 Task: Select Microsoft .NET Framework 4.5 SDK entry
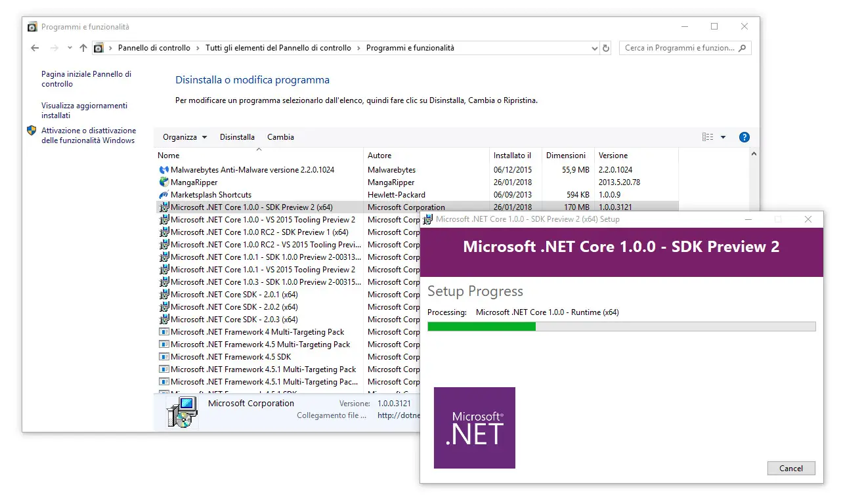click(x=230, y=357)
